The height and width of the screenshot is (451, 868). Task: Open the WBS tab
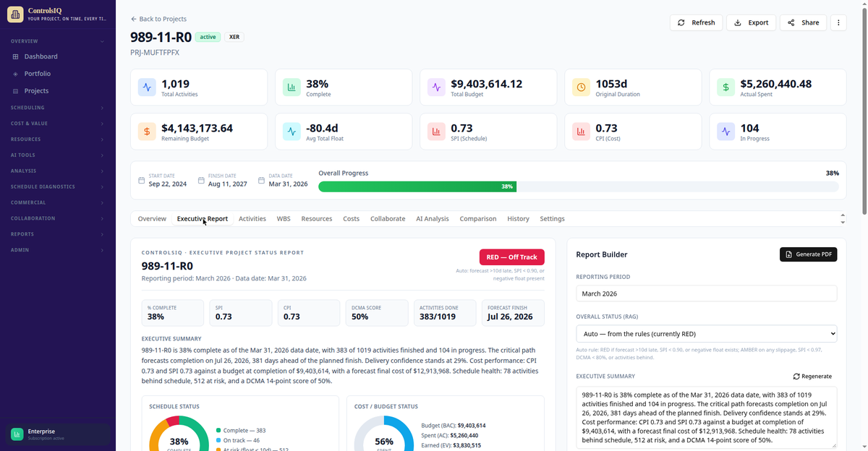pos(284,218)
